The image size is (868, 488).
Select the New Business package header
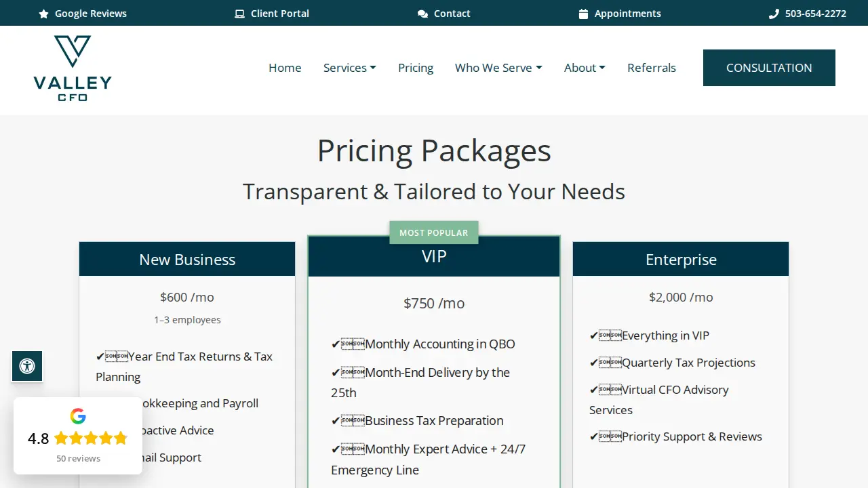[x=187, y=259]
